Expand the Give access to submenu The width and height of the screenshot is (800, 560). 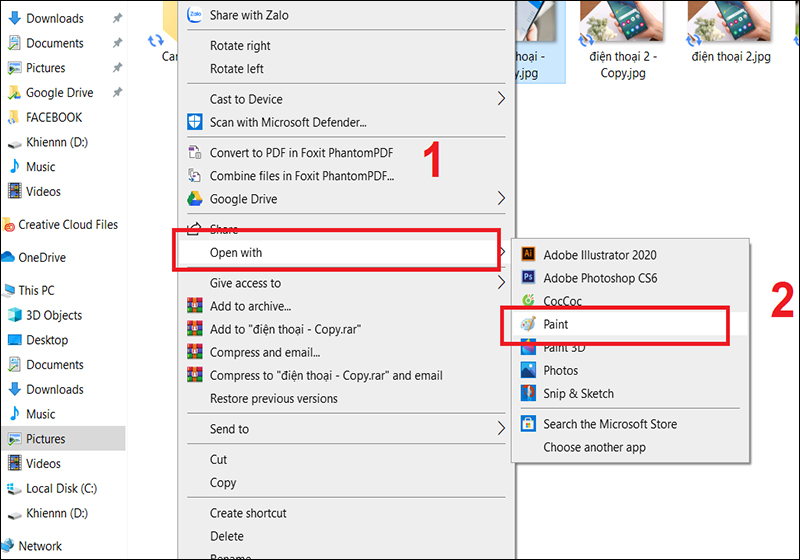pyautogui.click(x=501, y=283)
